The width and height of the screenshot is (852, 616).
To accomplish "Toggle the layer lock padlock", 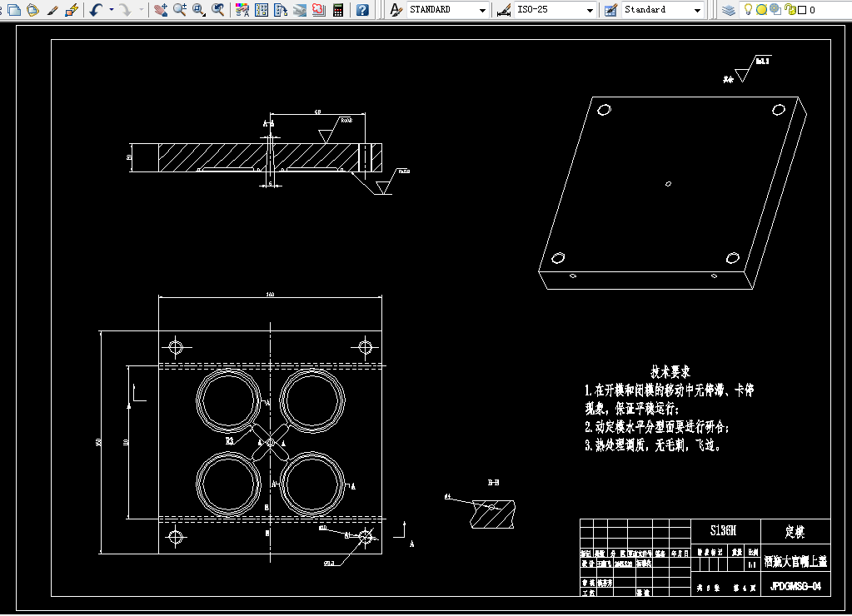I will point(790,10).
